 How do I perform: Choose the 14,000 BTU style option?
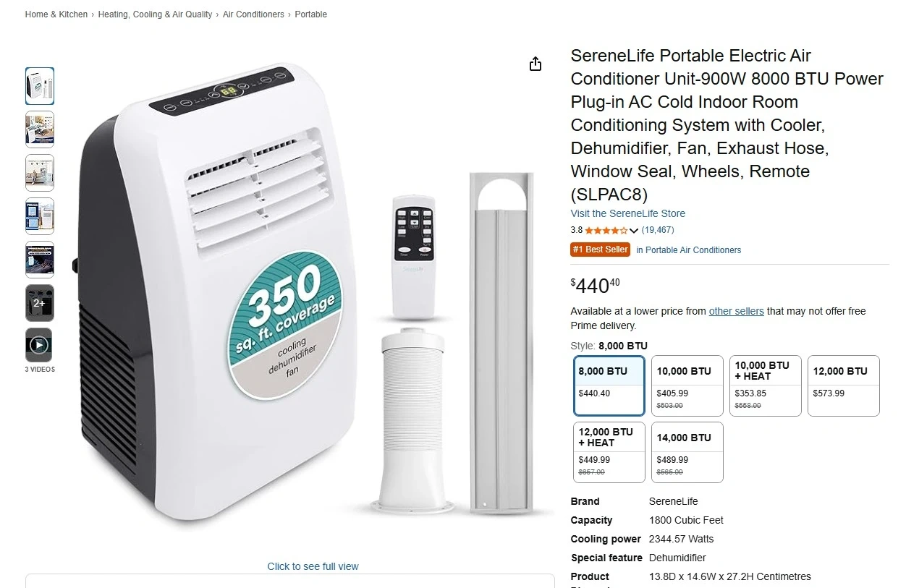pos(687,452)
